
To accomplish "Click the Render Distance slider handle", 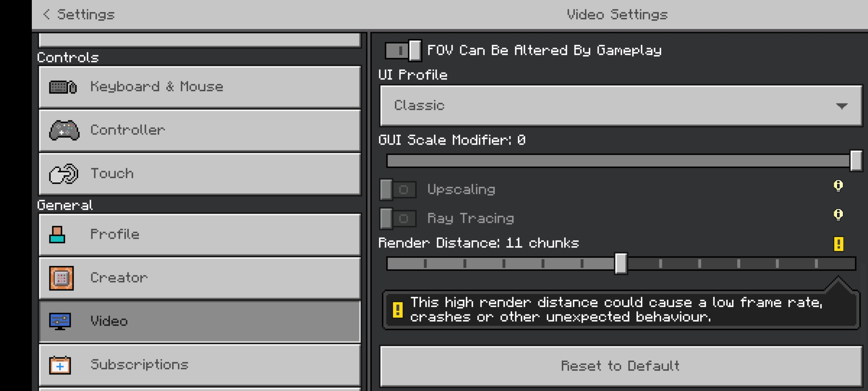I will click(x=621, y=264).
